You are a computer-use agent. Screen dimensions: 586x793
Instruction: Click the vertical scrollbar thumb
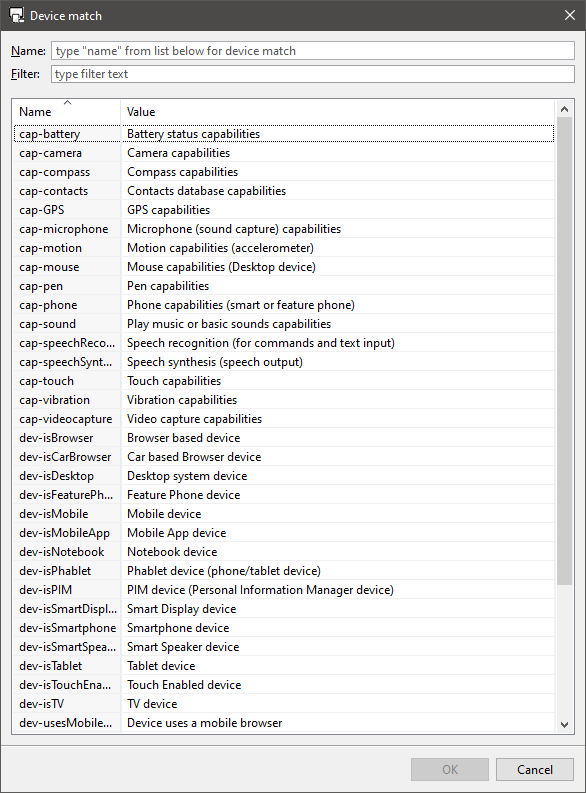tap(565, 351)
